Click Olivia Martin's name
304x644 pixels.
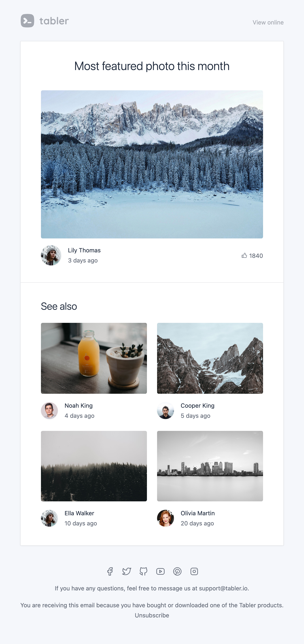tap(198, 513)
